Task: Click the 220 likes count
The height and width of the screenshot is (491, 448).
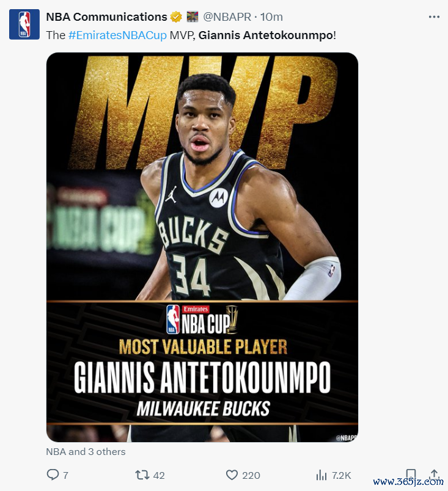Action: click(x=251, y=475)
